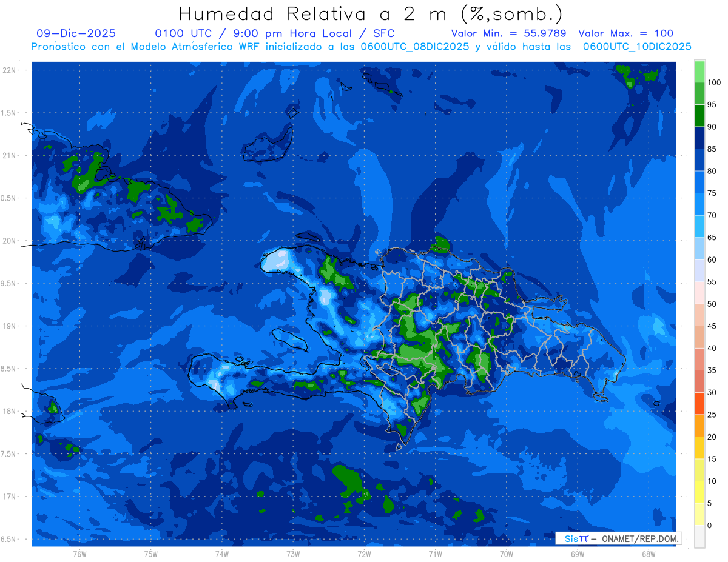
Task: Click the '0100 UTC' time label
Action: pos(182,34)
